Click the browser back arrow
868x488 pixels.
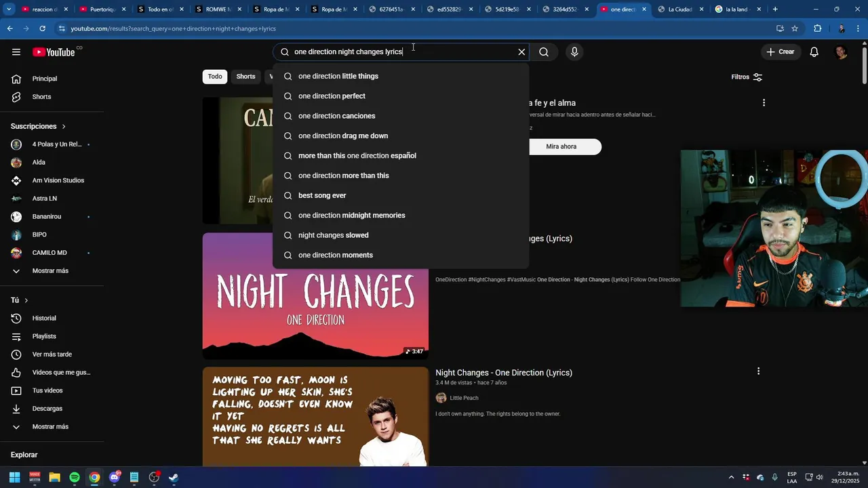(x=10, y=28)
